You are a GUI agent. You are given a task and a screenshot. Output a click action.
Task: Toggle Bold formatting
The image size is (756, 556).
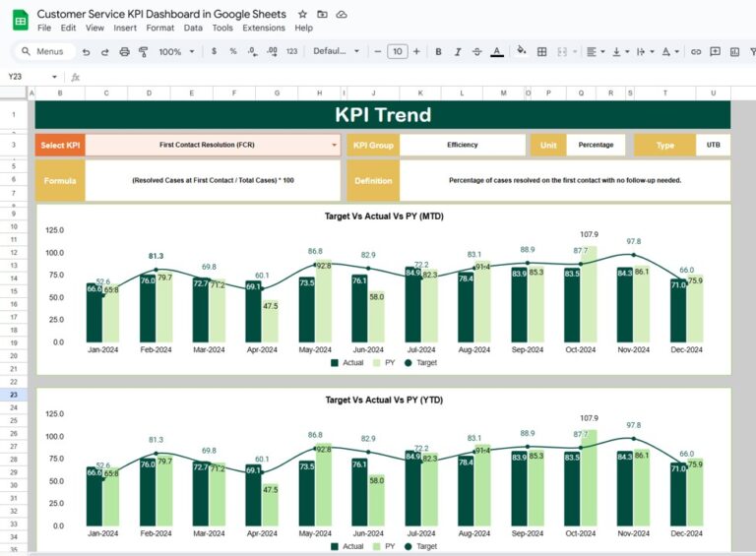(438, 51)
